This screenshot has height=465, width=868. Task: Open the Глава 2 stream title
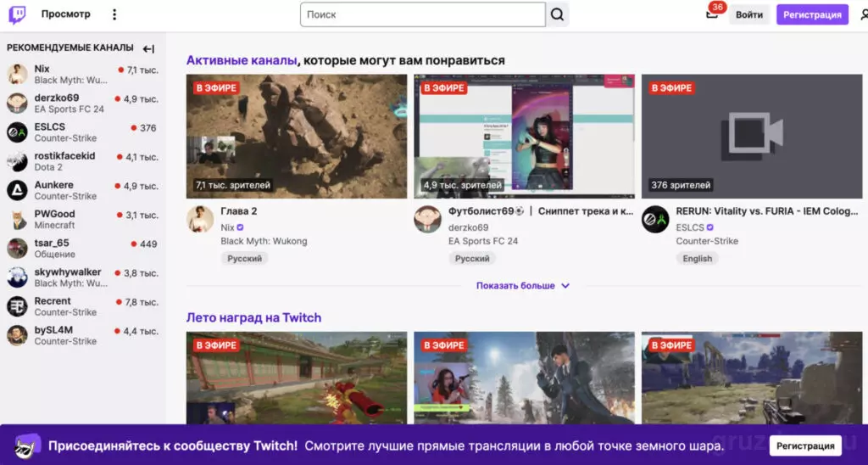click(238, 211)
